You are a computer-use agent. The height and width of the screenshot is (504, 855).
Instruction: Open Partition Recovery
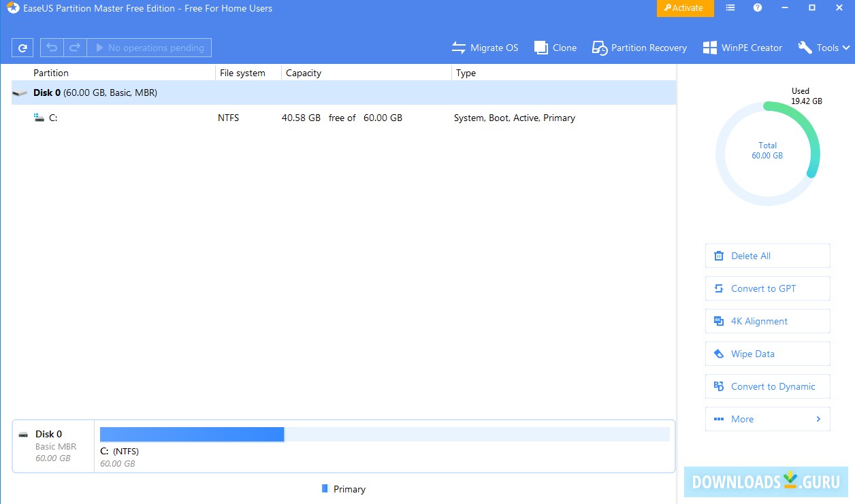(x=639, y=48)
